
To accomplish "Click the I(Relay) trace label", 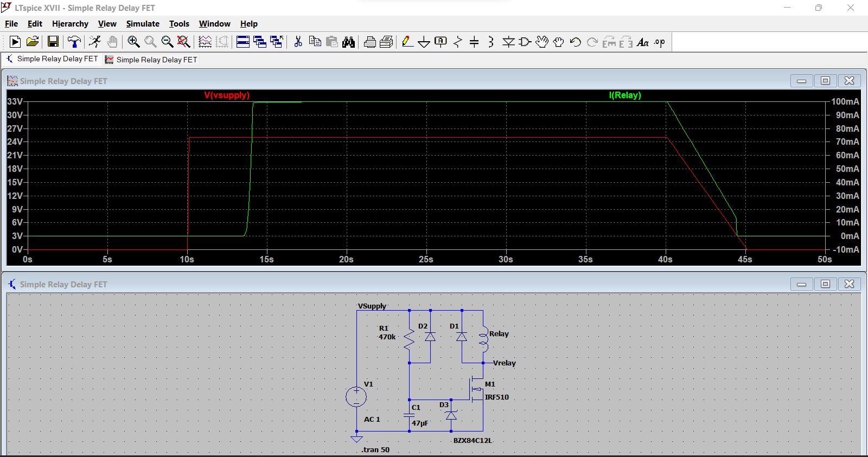I will click(625, 95).
